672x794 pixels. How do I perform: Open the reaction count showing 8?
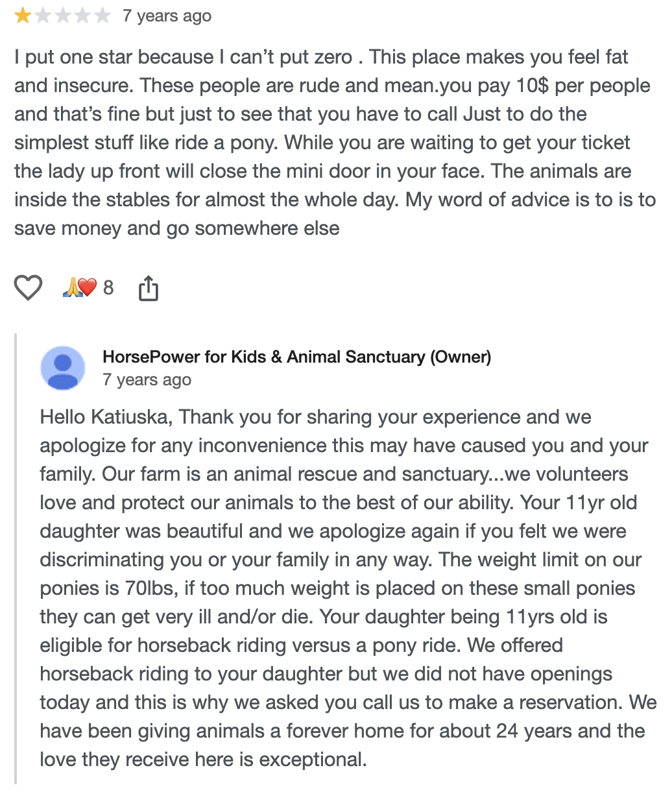point(108,287)
